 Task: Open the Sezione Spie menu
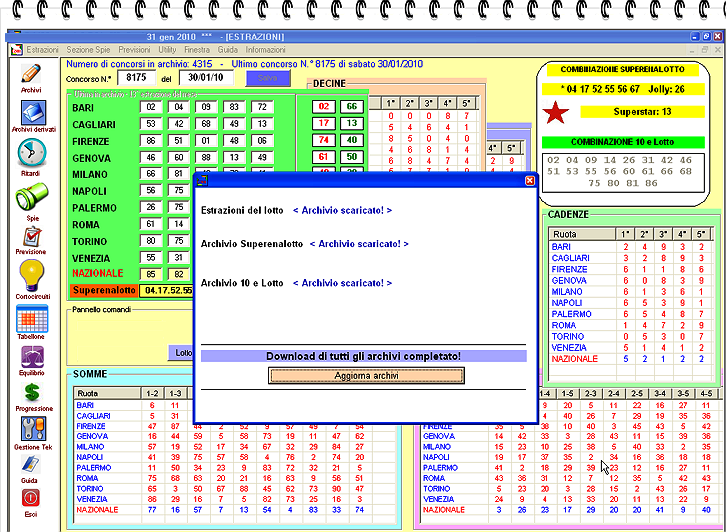(x=87, y=49)
